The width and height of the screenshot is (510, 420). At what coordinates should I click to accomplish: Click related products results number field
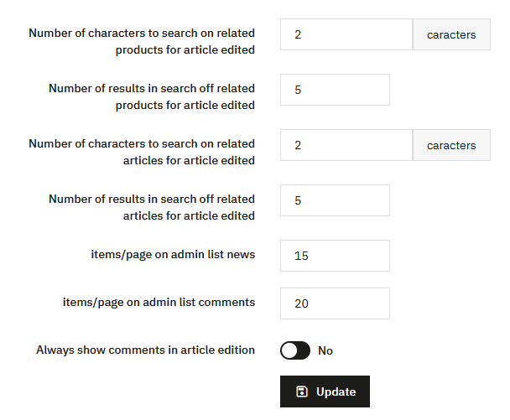pyautogui.click(x=335, y=90)
